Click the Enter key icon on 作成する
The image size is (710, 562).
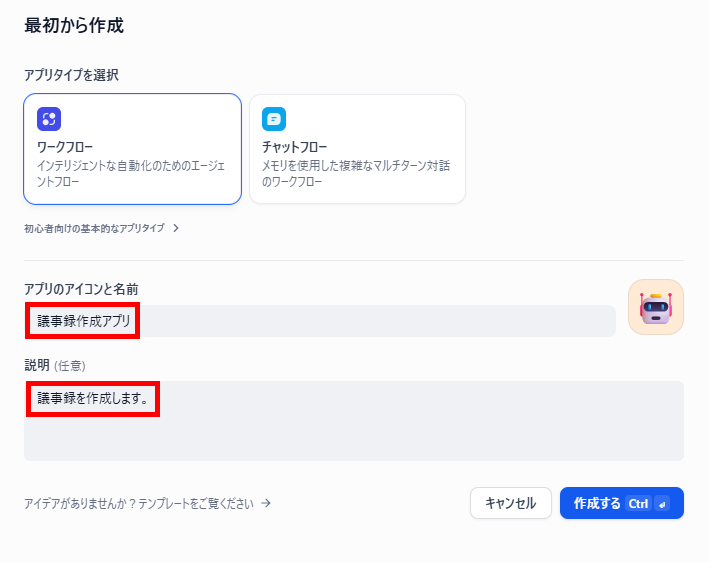[x=662, y=504]
